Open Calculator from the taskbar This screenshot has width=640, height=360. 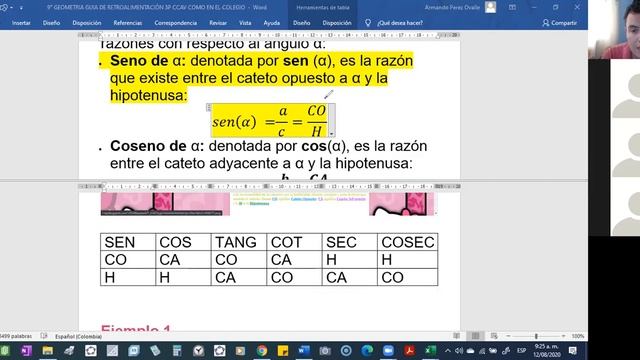pyautogui.click(x=176, y=351)
